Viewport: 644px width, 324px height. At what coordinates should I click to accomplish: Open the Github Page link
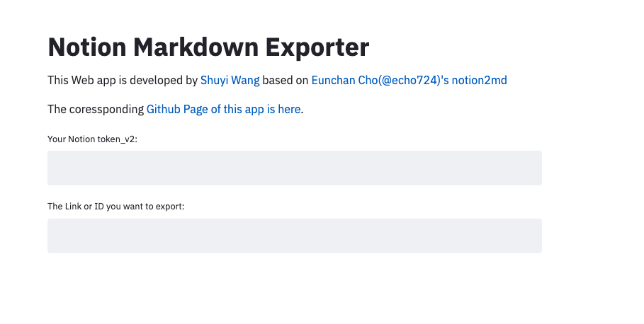click(x=223, y=109)
